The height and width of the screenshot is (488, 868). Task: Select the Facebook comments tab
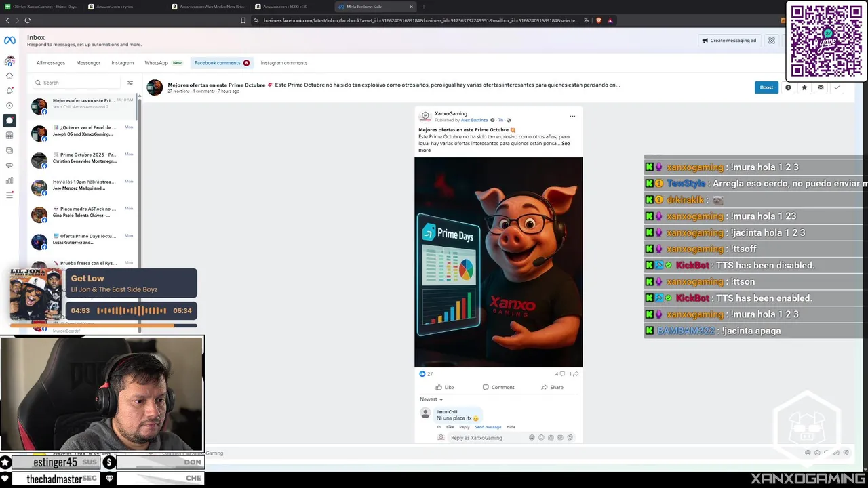click(221, 63)
